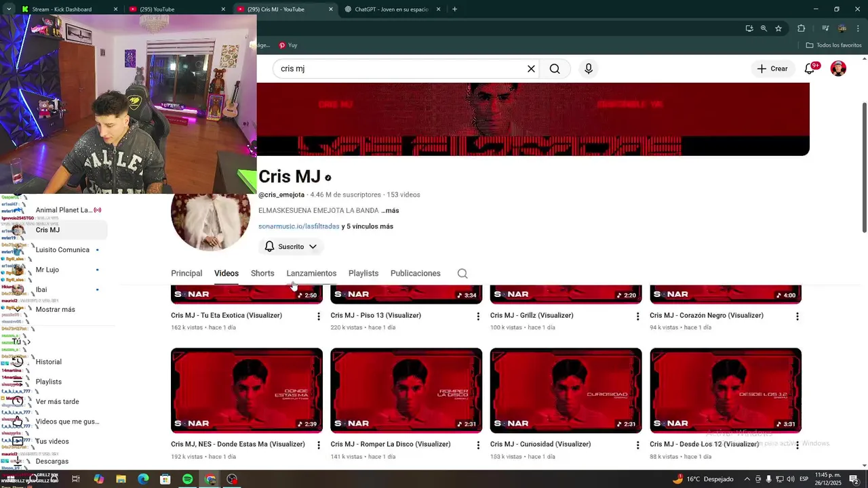Open options menu for Piso 13 video

pos(478,316)
